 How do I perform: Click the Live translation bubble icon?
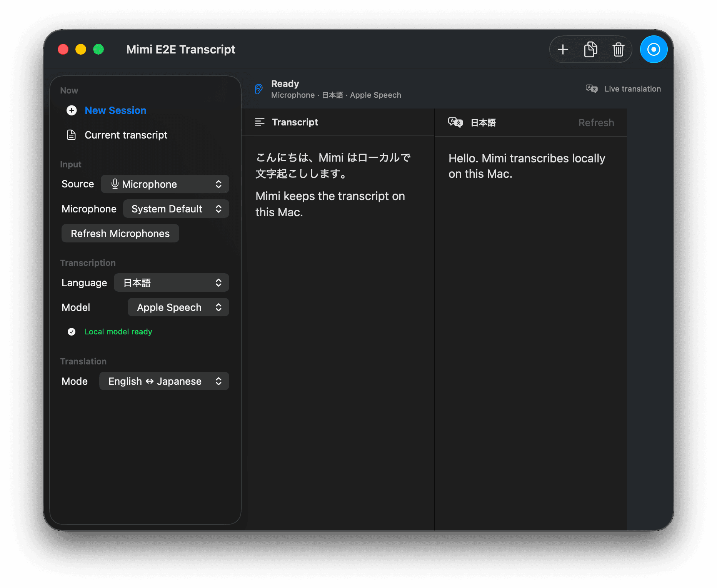coord(592,89)
